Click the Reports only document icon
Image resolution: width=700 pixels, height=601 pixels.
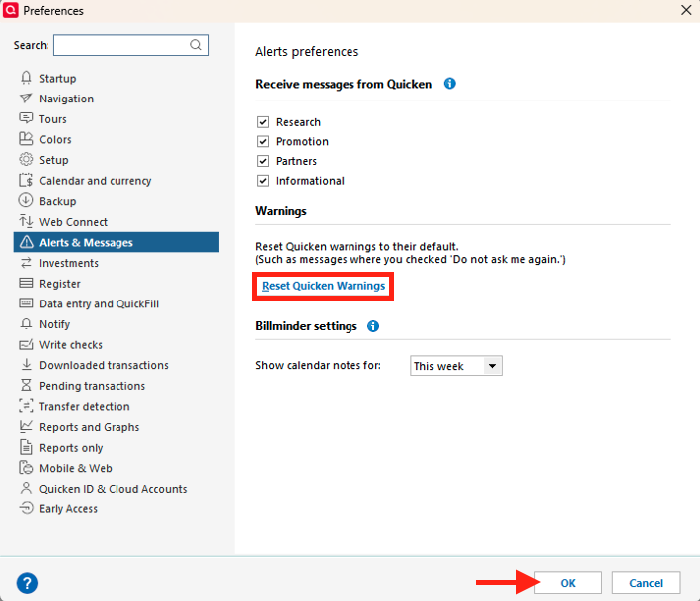(x=26, y=447)
